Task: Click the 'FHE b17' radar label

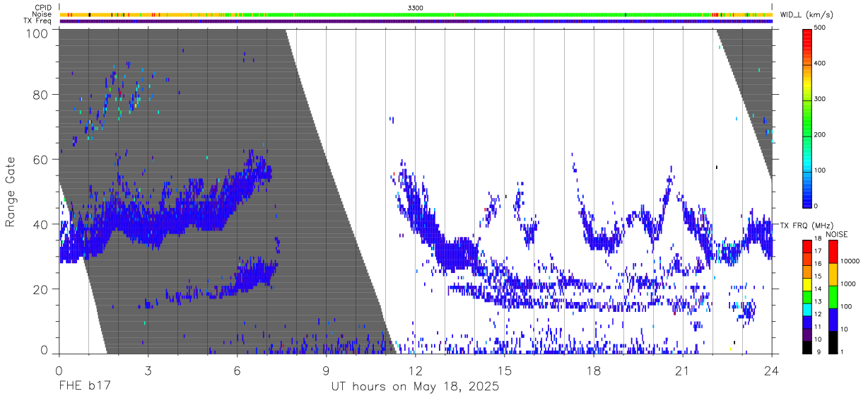Action: [85, 387]
